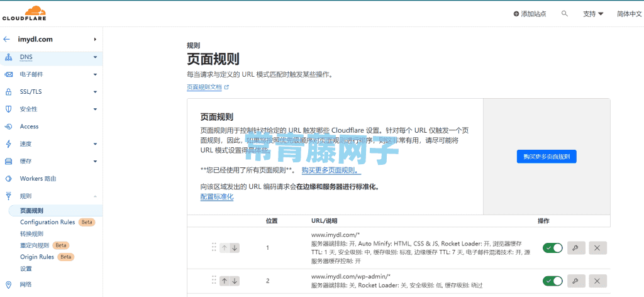Expand the speed section arrow
The width and height of the screenshot is (644, 297).
(x=96, y=144)
